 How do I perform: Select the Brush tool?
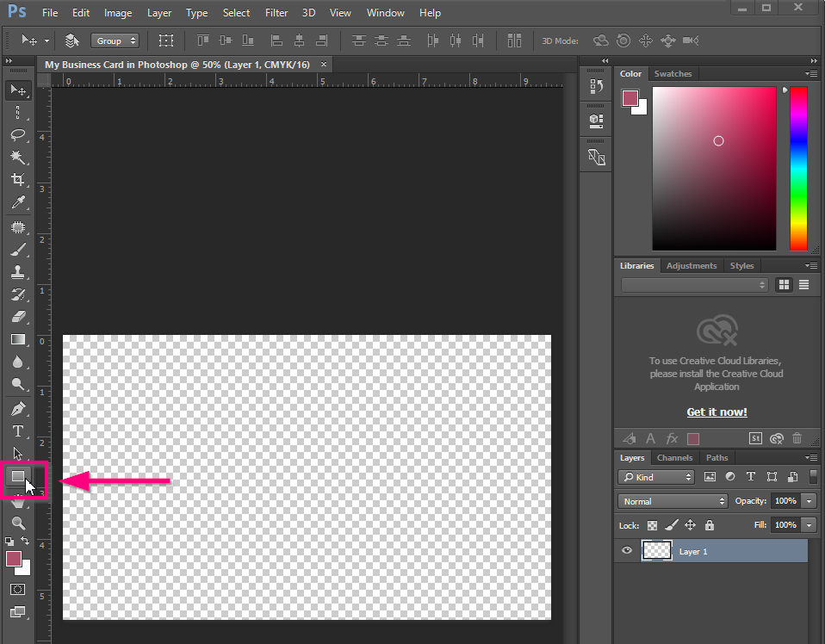(18, 249)
